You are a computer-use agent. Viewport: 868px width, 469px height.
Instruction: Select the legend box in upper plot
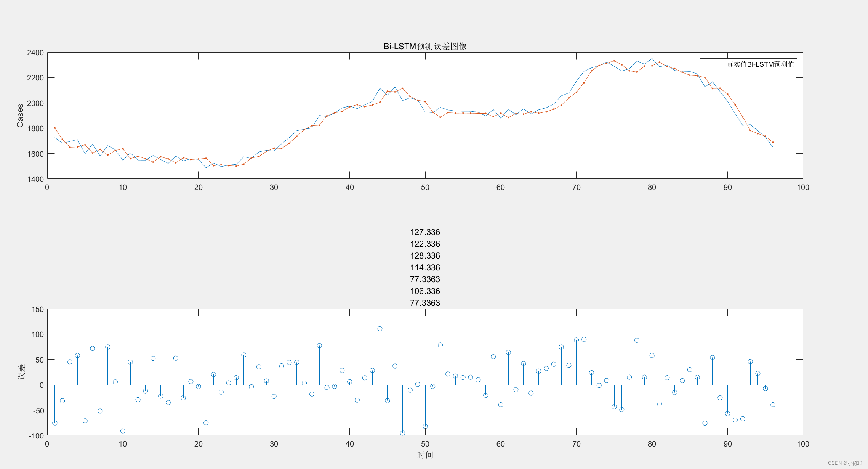[748, 64]
